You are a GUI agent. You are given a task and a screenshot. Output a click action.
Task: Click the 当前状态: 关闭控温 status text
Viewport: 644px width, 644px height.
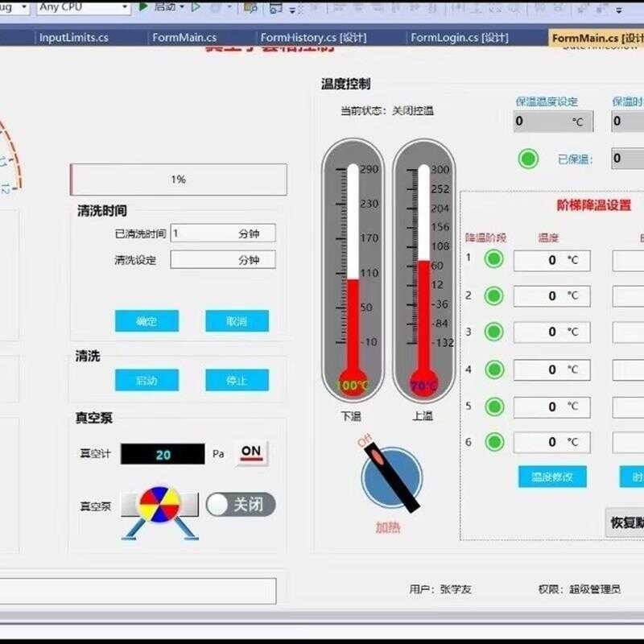[x=387, y=111]
